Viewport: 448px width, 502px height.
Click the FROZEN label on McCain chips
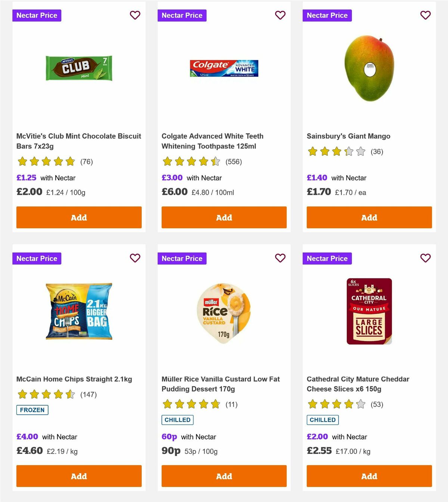click(32, 410)
